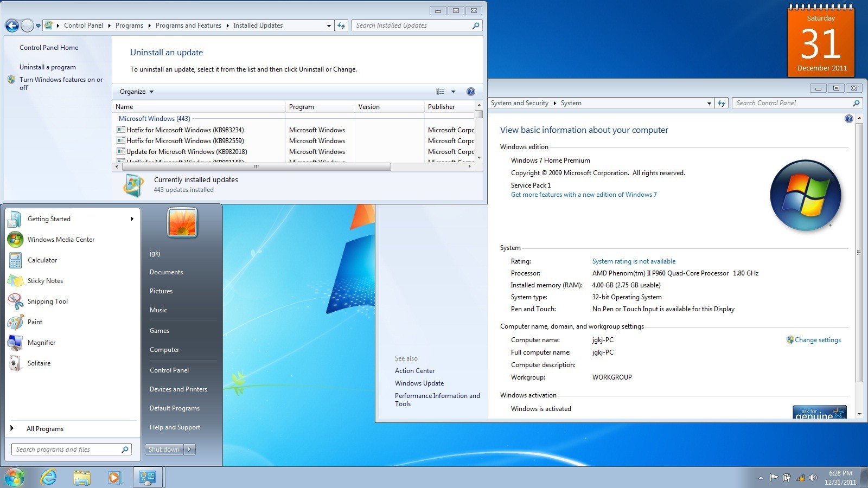Click Uninstall a program link

[x=48, y=67]
